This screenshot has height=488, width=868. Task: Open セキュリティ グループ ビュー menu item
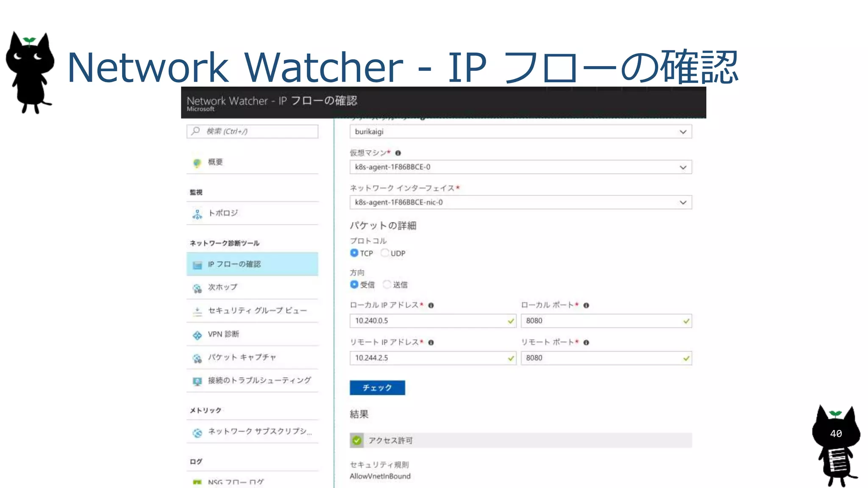click(x=252, y=311)
